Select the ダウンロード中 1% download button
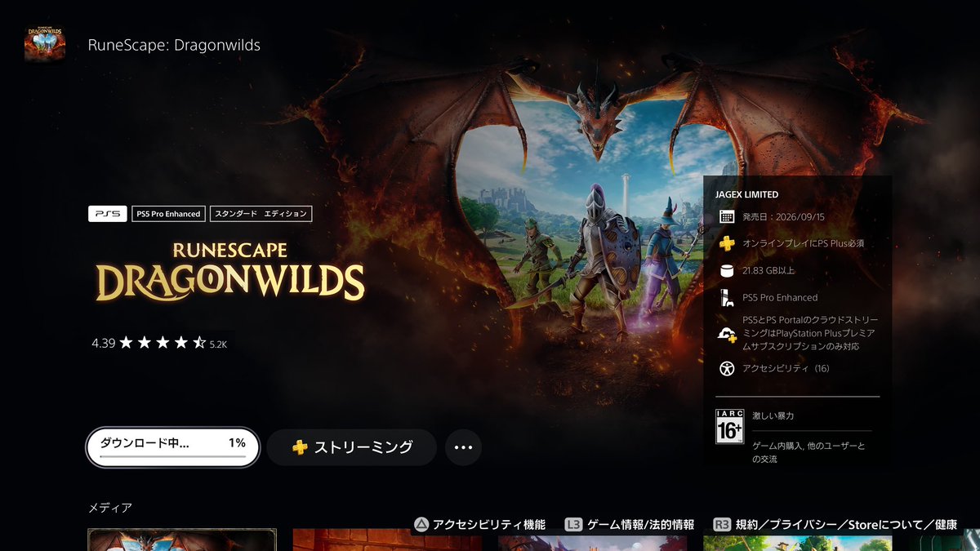The image size is (980, 551). coord(173,447)
